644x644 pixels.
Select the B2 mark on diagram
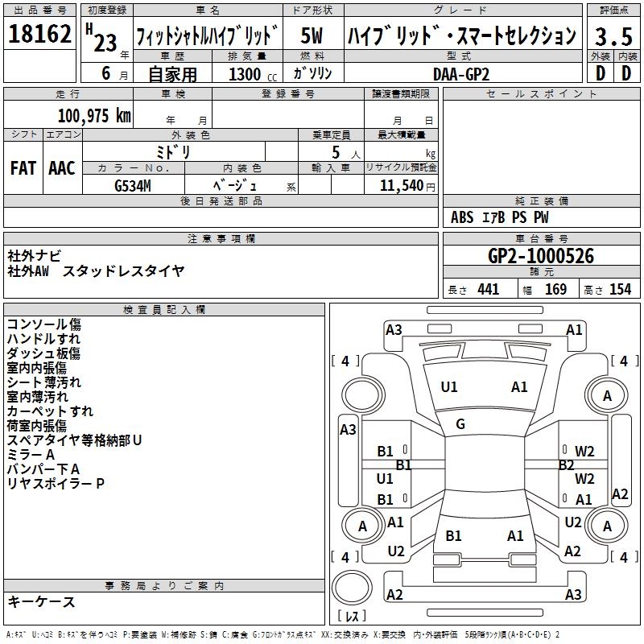[566, 464]
